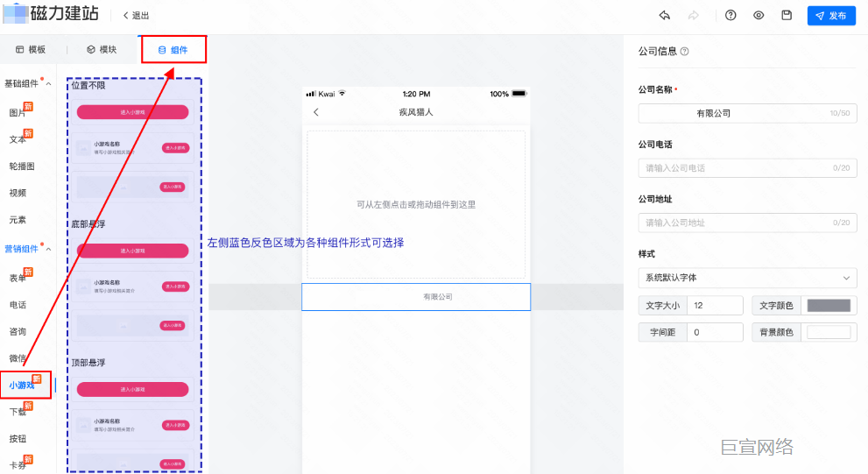The height and width of the screenshot is (474, 868).
Task: Choose the 轮播图 component
Action: [22, 166]
